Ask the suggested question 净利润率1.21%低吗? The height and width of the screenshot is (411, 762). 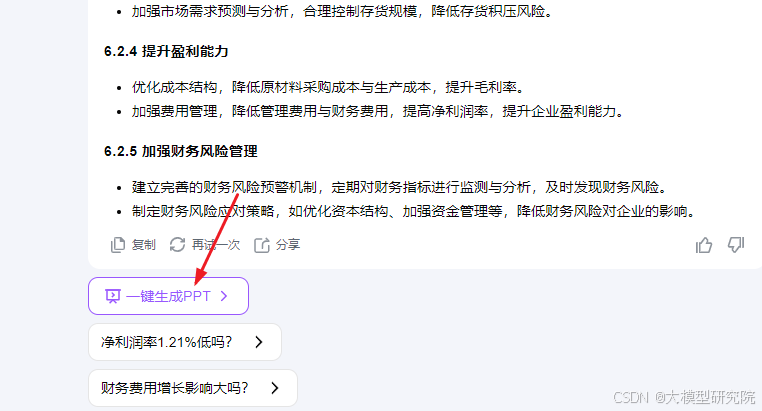(185, 342)
